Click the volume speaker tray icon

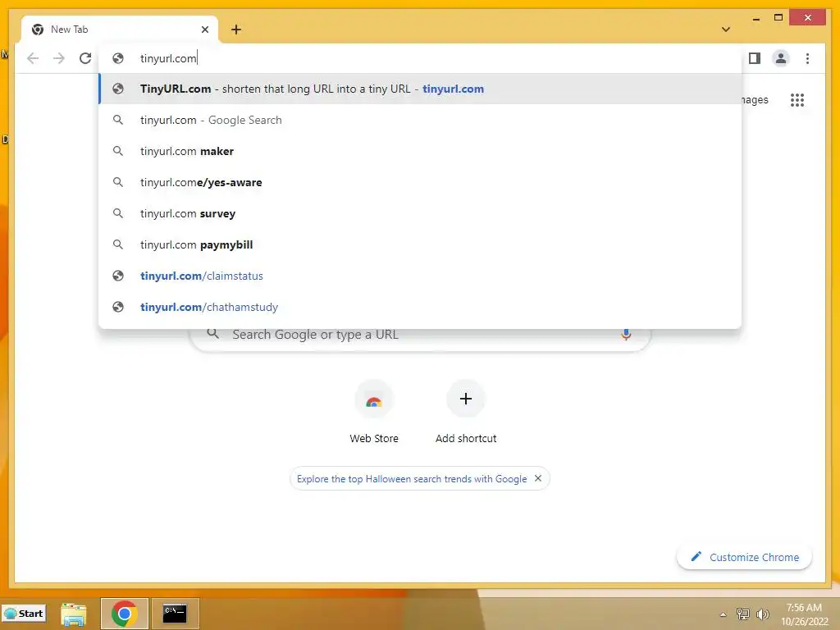[762, 614]
